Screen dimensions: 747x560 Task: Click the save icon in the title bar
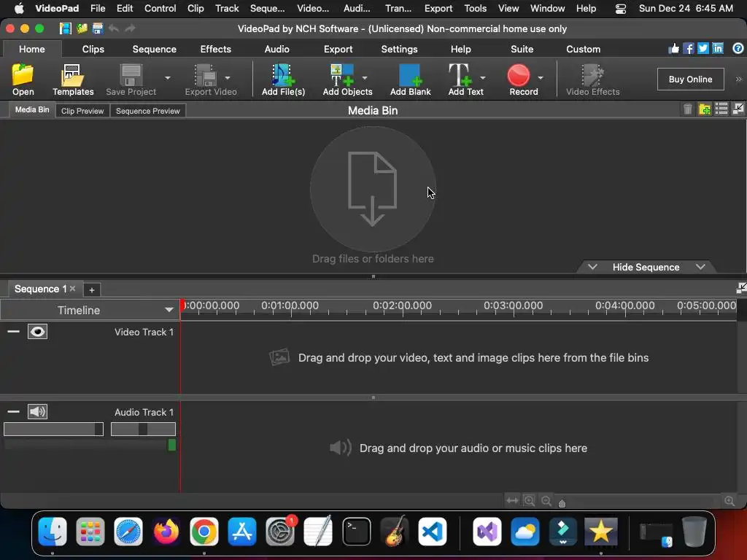98,28
